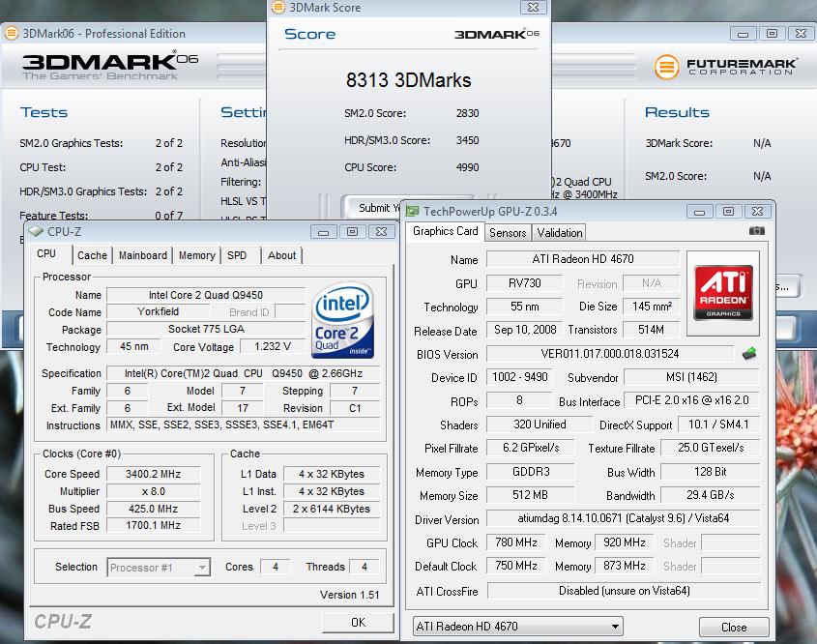Screen dimensions: 817x644
Task: Open the Validation tab in GPU-Z
Action: click(x=560, y=233)
